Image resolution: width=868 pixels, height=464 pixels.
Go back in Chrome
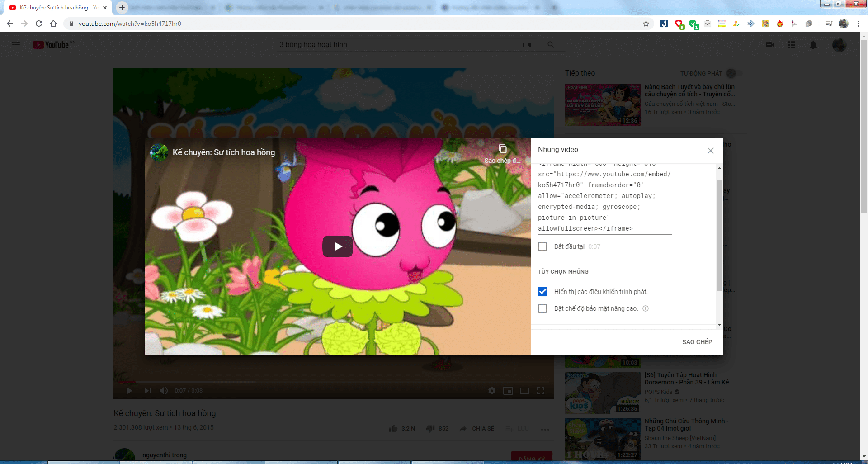pos(10,24)
